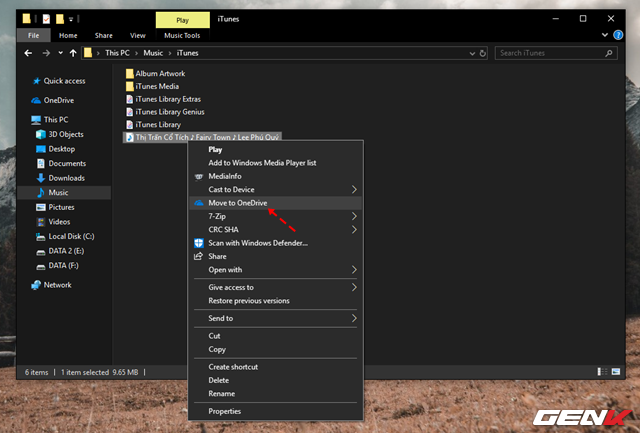Go up one folder level
This screenshot has height=433, width=640.
pyautogui.click(x=73, y=53)
